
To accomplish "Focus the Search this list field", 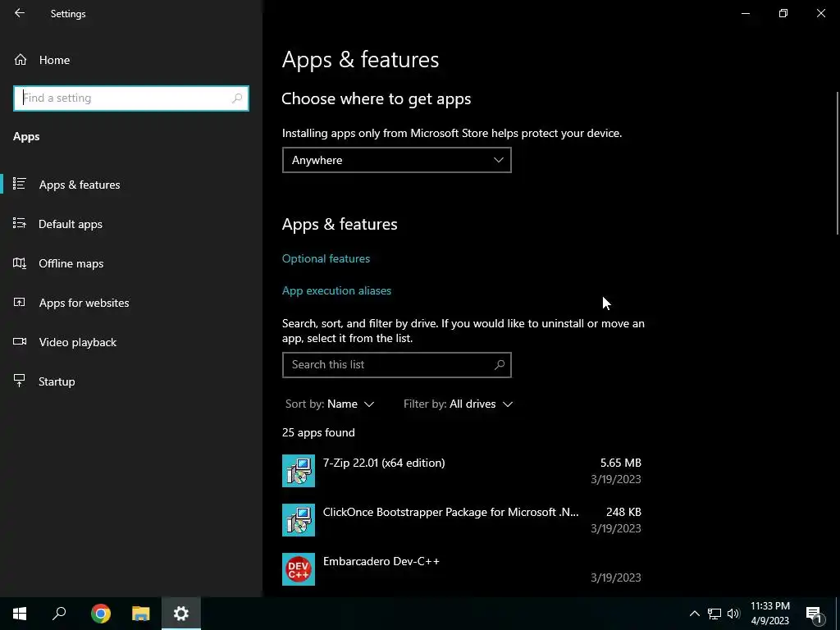I will click(x=396, y=365).
